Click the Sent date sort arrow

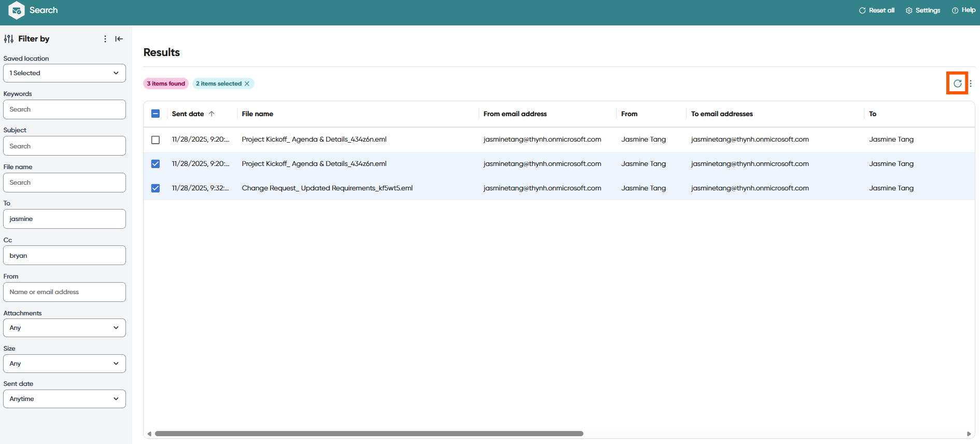tap(212, 114)
